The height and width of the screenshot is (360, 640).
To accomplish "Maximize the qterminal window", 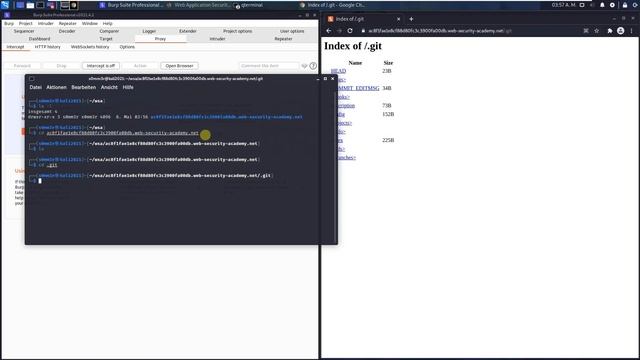I will click(325, 78).
